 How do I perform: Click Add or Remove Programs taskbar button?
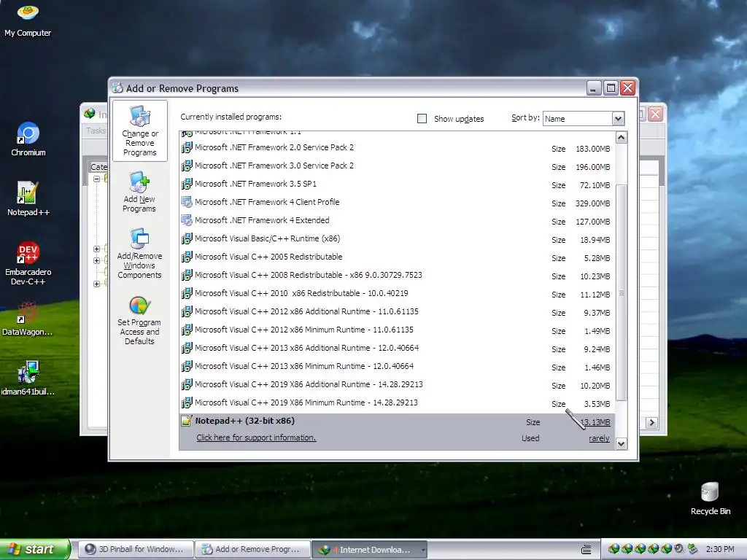pyautogui.click(x=252, y=549)
